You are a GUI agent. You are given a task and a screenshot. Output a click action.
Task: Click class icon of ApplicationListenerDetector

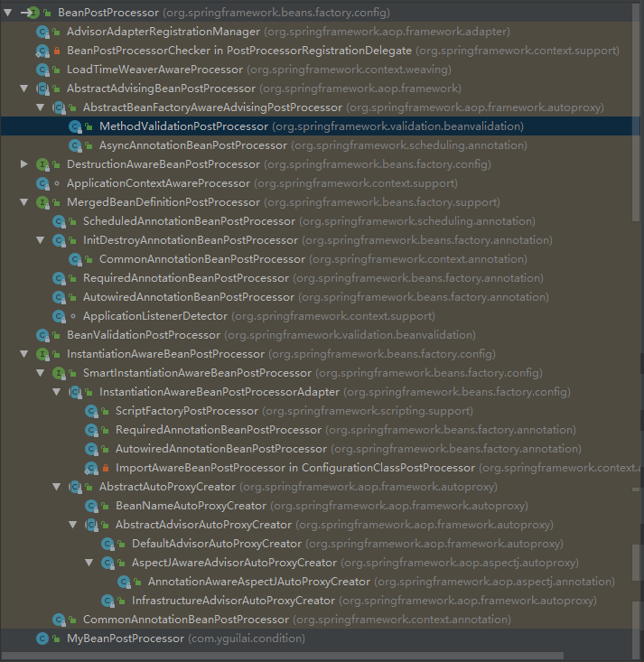click(x=59, y=316)
